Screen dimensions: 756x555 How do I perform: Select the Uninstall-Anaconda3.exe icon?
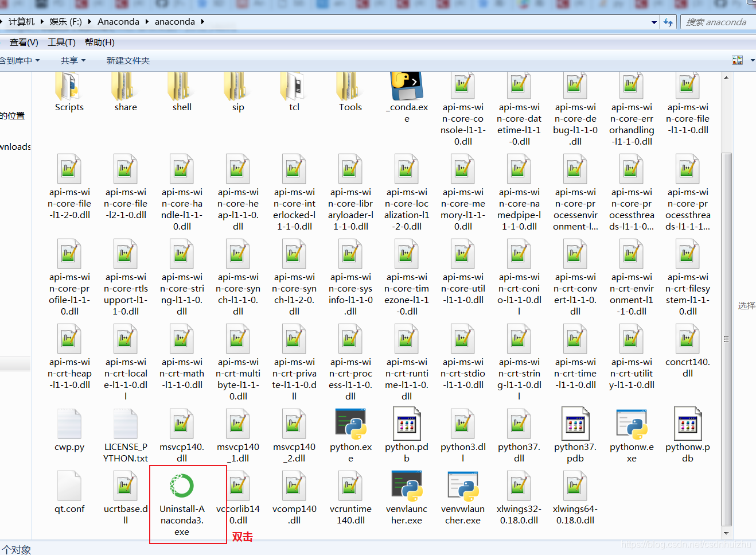(x=182, y=486)
